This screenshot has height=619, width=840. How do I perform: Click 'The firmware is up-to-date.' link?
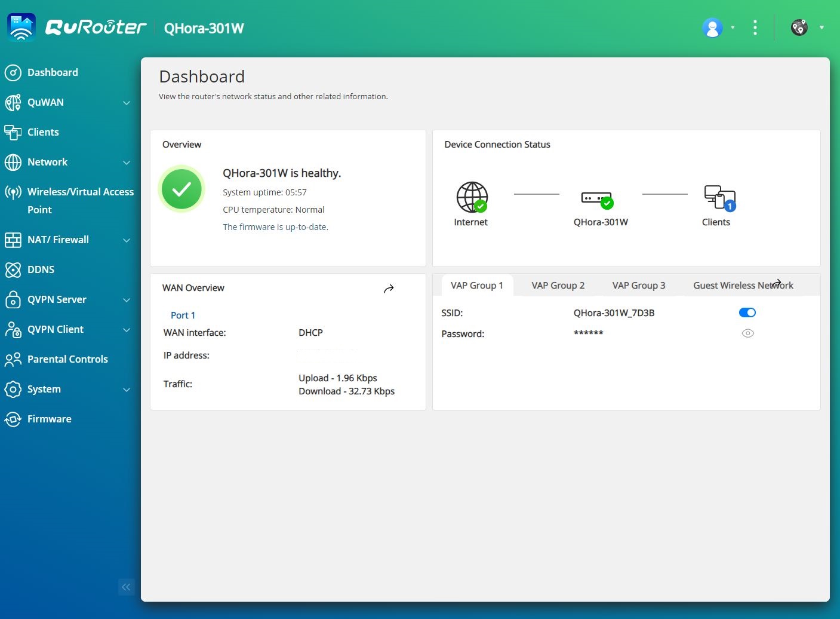[276, 227]
